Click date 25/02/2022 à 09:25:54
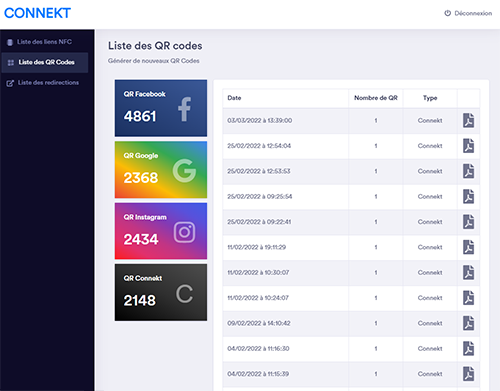This screenshot has width=500, height=391. (x=260, y=196)
